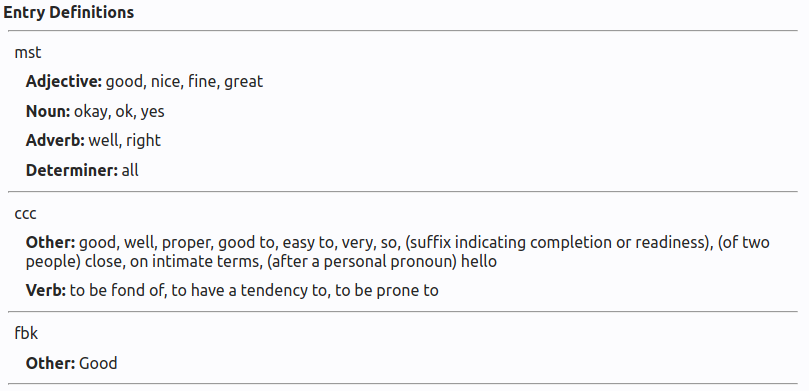
Task: Click the Adverb label under mst
Action: click(55, 140)
